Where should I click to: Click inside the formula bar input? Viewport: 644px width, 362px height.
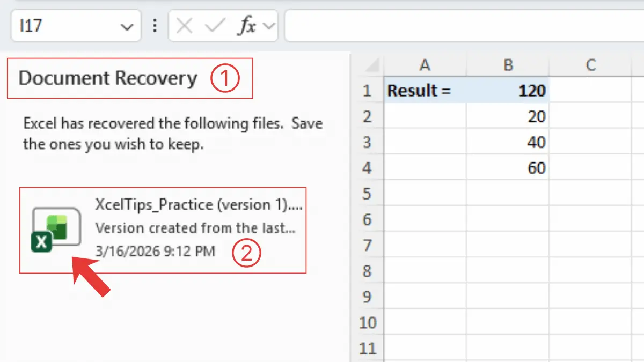point(462,26)
